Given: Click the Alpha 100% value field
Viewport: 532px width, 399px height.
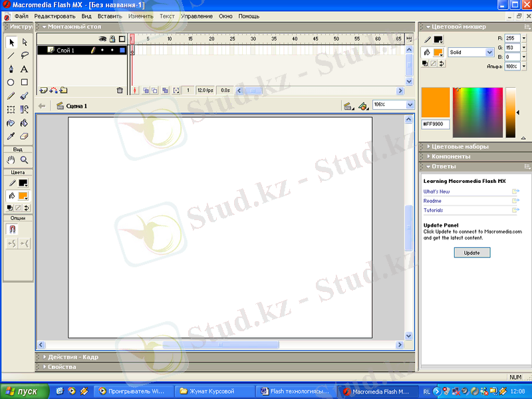Looking at the screenshot, I should click(x=512, y=66).
